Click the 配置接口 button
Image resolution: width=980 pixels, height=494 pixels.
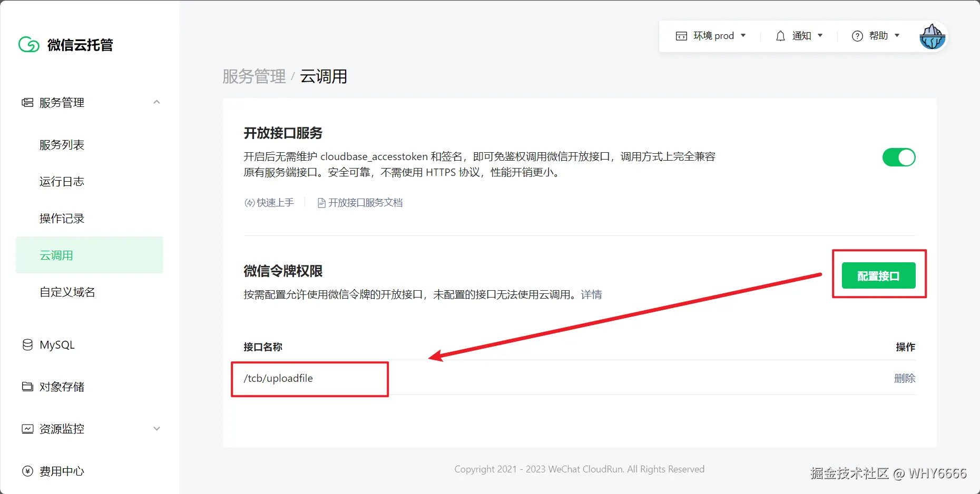pyautogui.click(x=878, y=275)
